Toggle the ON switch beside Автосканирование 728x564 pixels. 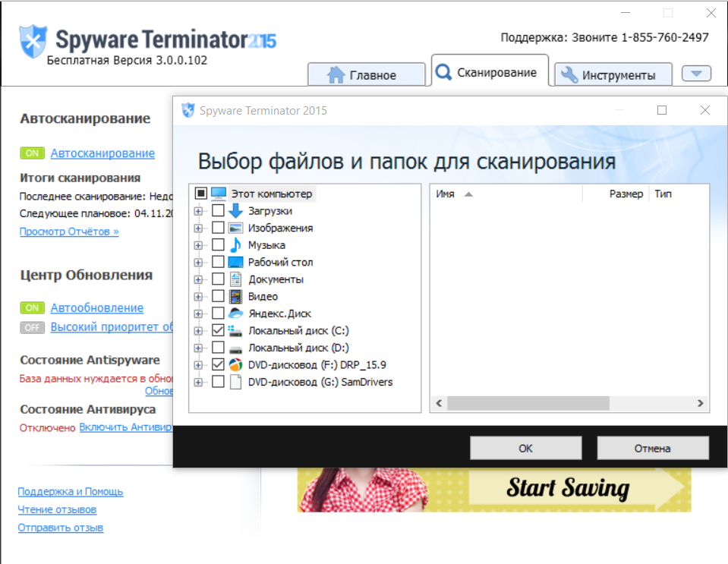(x=32, y=153)
